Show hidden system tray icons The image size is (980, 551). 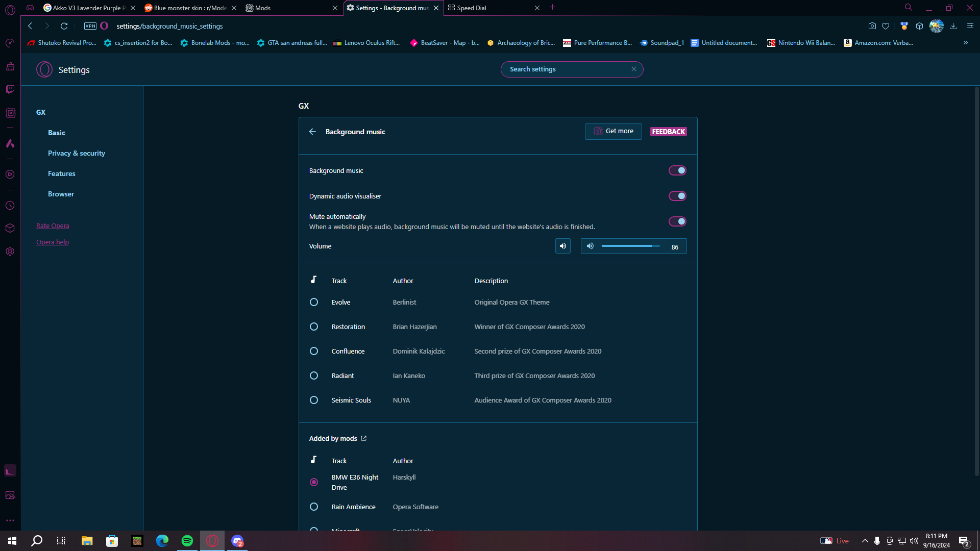(x=865, y=541)
